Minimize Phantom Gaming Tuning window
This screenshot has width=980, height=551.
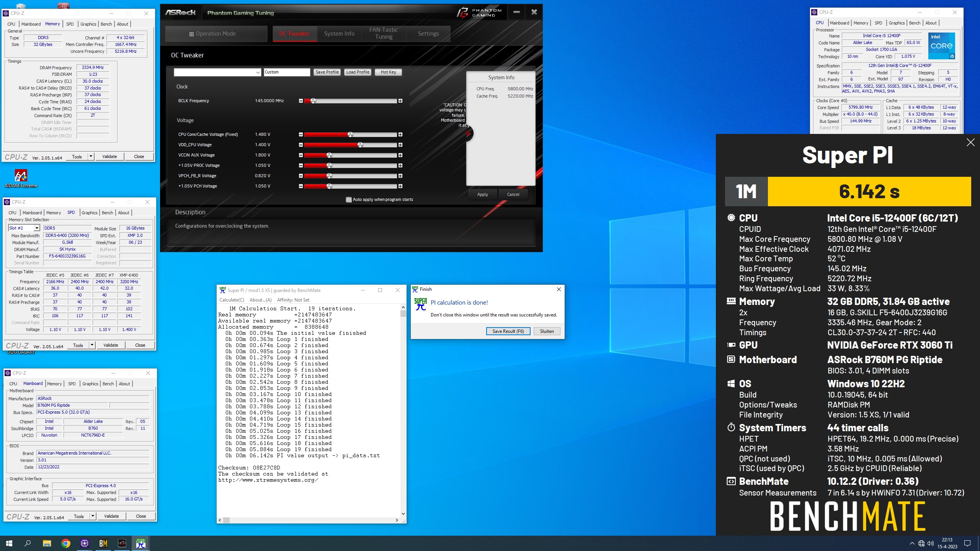(516, 12)
